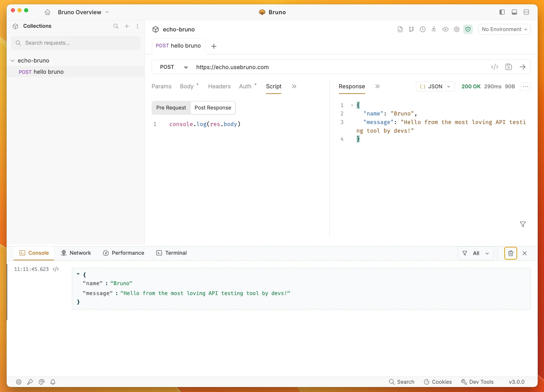Open collection settings gear icon
Image resolution: width=544 pixels, height=392 pixels.
pos(457,29)
